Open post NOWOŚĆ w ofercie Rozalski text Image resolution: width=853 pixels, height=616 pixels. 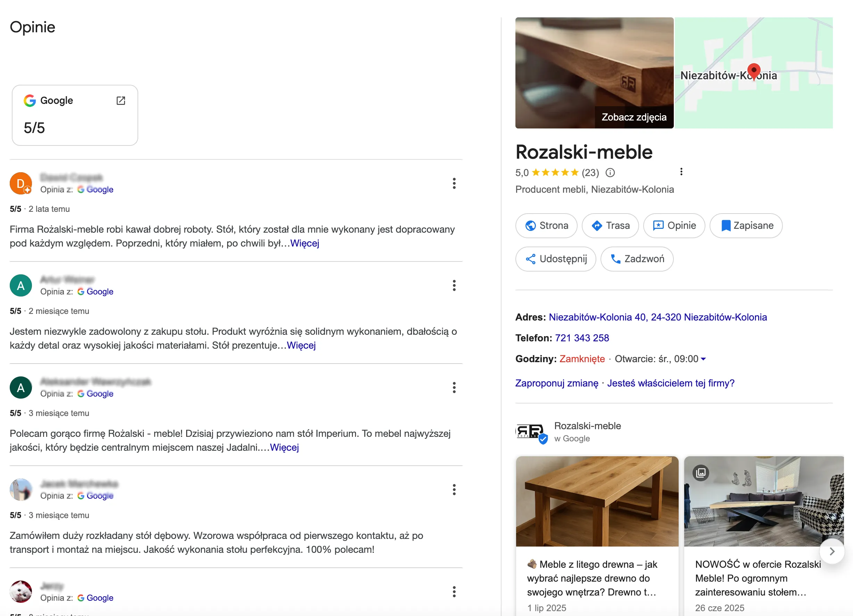(x=757, y=578)
